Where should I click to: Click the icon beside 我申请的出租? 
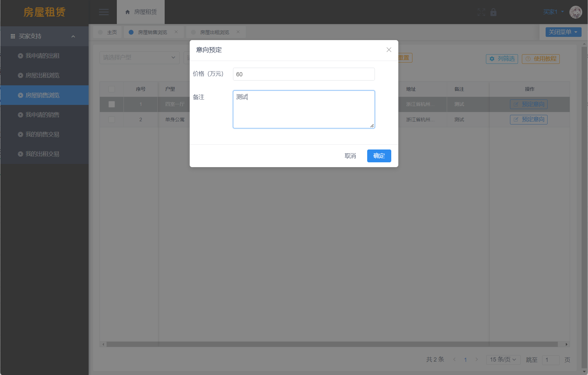[20, 56]
